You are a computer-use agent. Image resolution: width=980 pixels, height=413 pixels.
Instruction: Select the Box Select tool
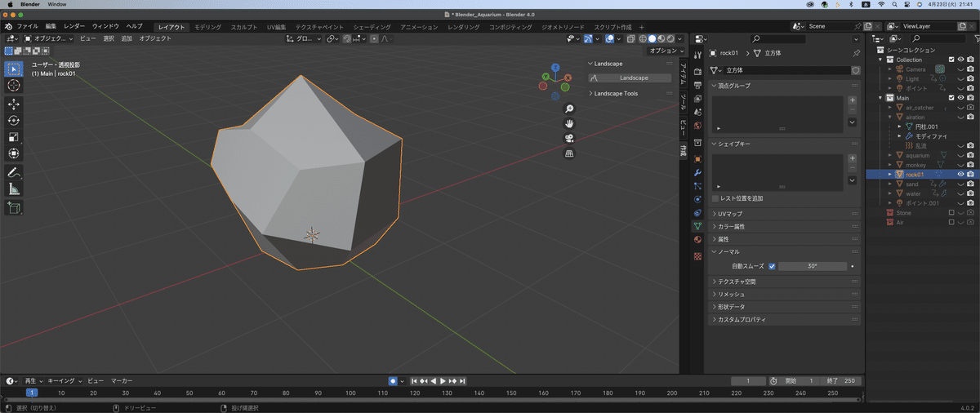pyautogui.click(x=14, y=69)
